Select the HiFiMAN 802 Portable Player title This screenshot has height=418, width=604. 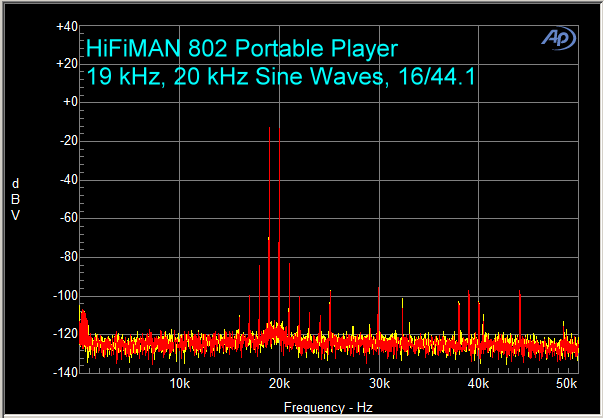(x=242, y=48)
